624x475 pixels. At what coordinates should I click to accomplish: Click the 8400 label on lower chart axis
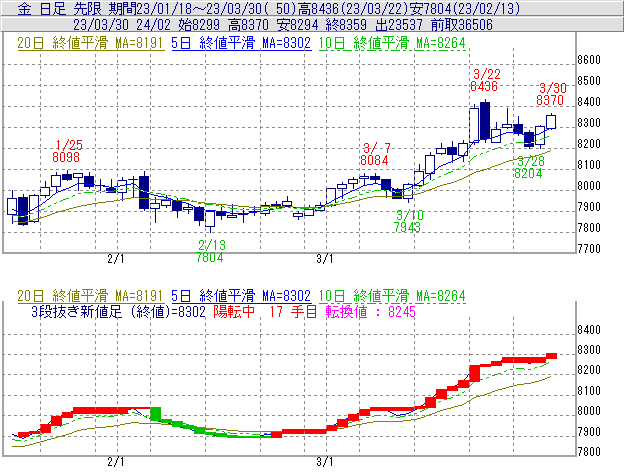pyautogui.click(x=589, y=330)
